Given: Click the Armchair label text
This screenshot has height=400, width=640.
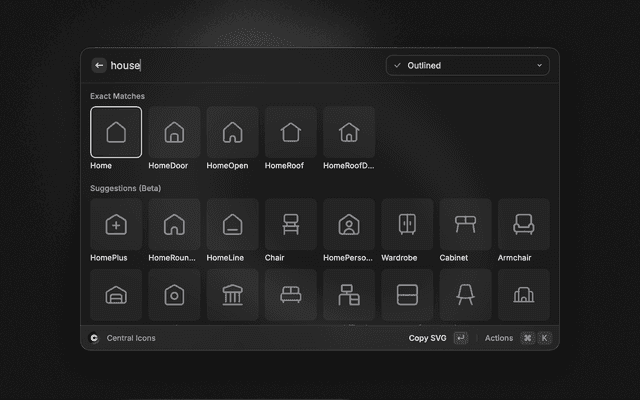Looking at the screenshot, I should (x=514, y=258).
